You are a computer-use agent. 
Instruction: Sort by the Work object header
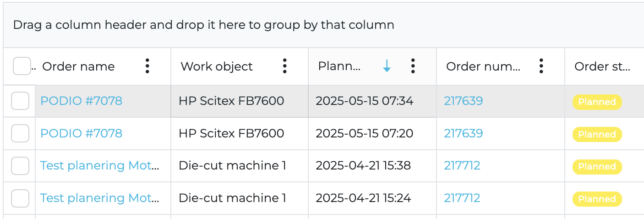click(x=217, y=66)
